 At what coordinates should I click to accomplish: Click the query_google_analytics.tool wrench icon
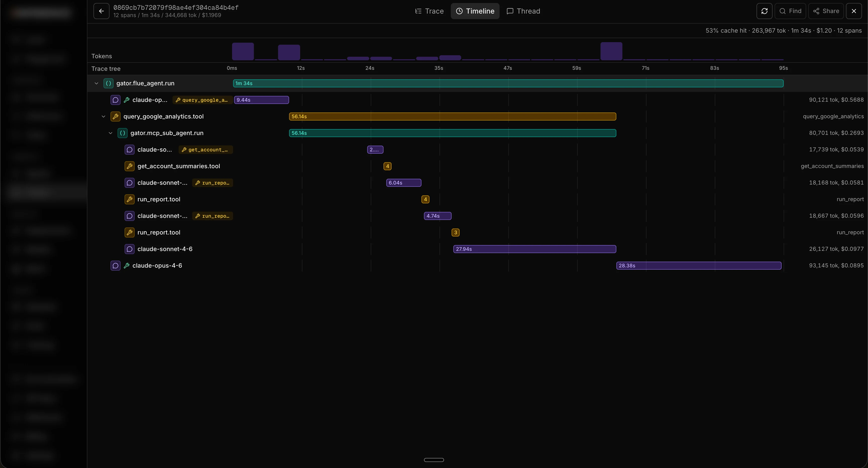[115, 116]
